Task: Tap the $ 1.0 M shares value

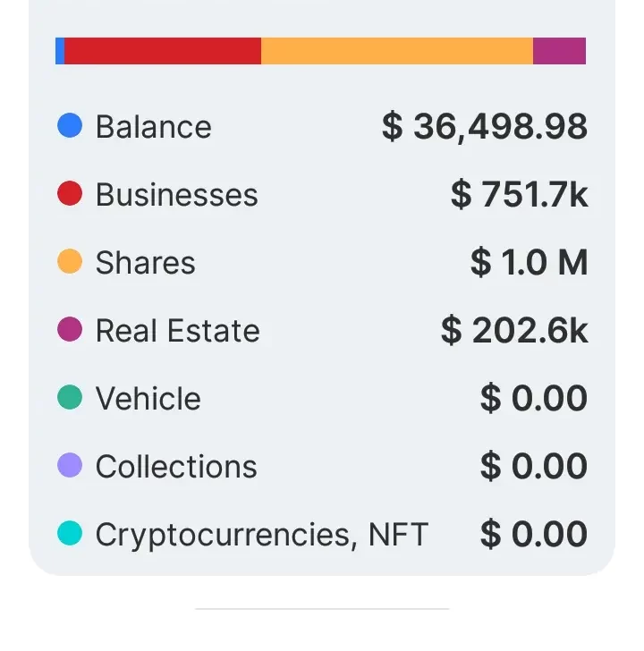Action: tap(529, 263)
